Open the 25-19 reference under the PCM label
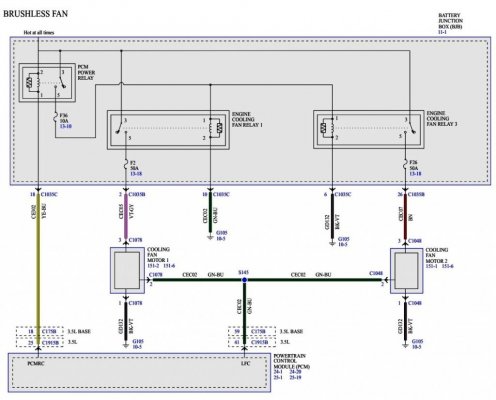Image resolution: width=496 pixels, height=400 pixels. point(295,377)
